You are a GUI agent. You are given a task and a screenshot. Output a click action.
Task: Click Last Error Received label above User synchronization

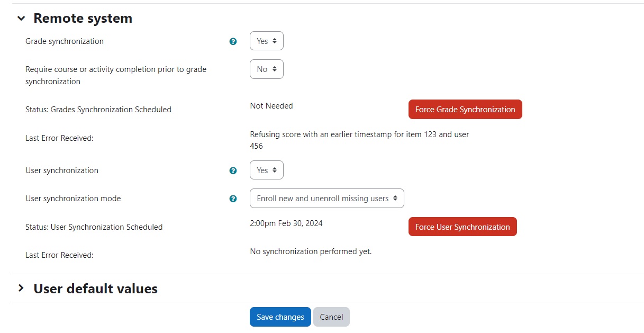(59, 138)
